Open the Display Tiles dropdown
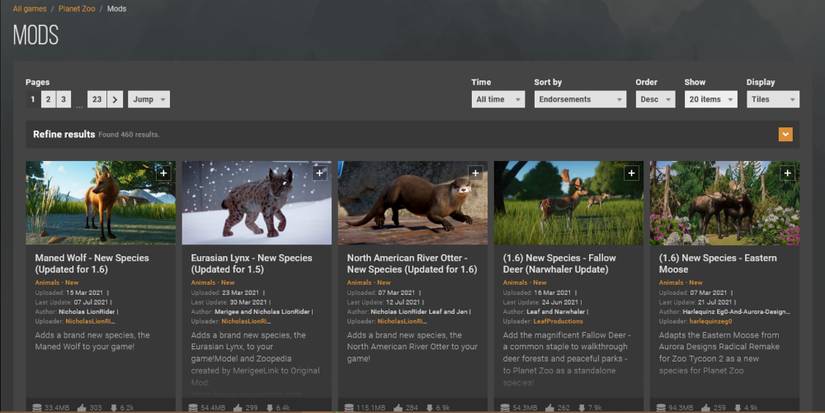 [x=772, y=99]
